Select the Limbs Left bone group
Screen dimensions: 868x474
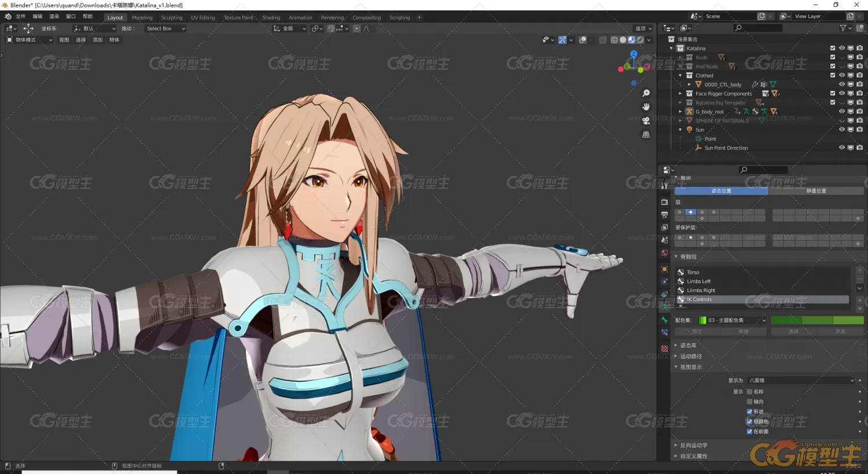click(x=763, y=281)
